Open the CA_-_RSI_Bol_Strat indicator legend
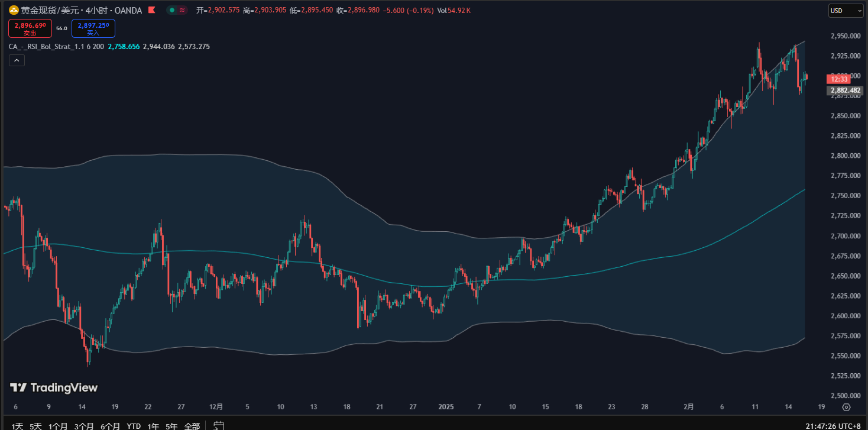This screenshot has width=868, height=430. coord(56,46)
